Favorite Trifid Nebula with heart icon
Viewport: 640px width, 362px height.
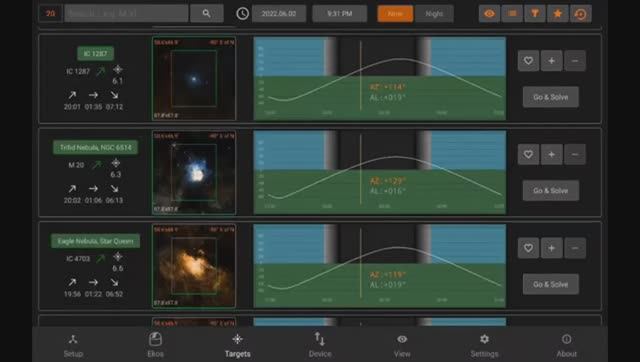pyautogui.click(x=528, y=154)
